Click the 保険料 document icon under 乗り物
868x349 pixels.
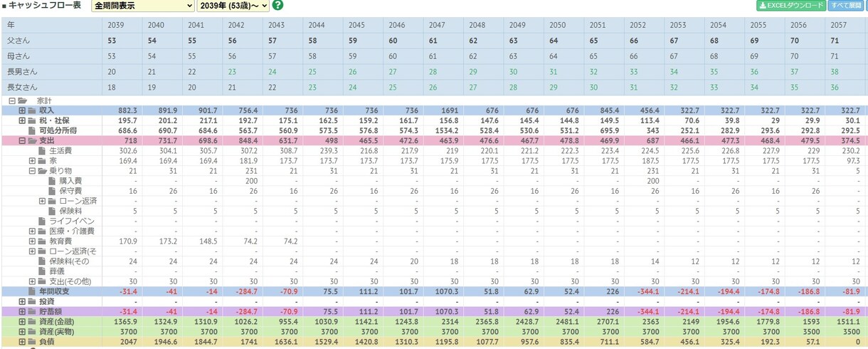pyautogui.click(x=52, y=211)
